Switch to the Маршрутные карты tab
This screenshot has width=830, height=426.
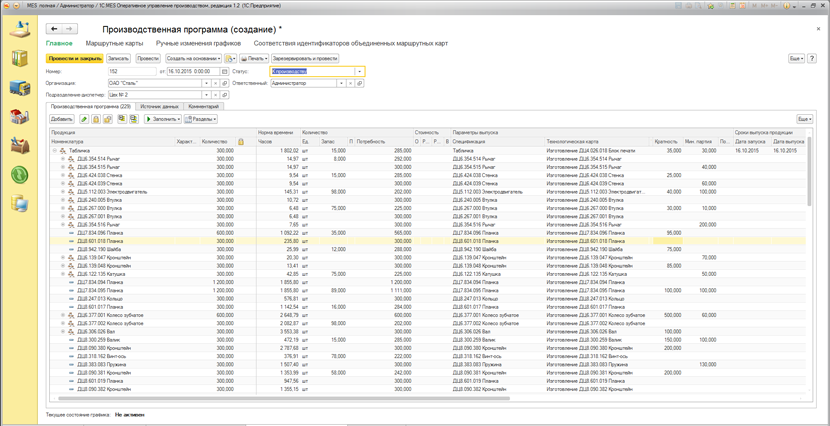pyautogui.click(x=114, y=44)
